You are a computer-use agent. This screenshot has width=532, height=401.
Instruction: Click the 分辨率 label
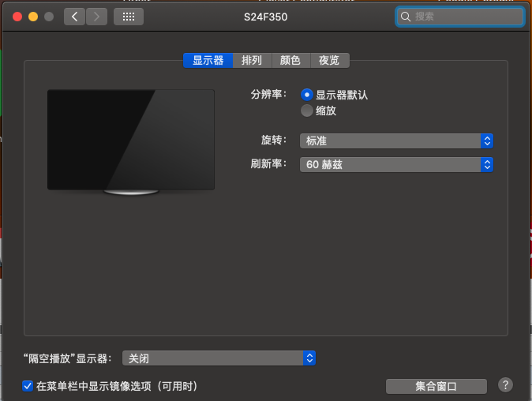coord(268,94)
